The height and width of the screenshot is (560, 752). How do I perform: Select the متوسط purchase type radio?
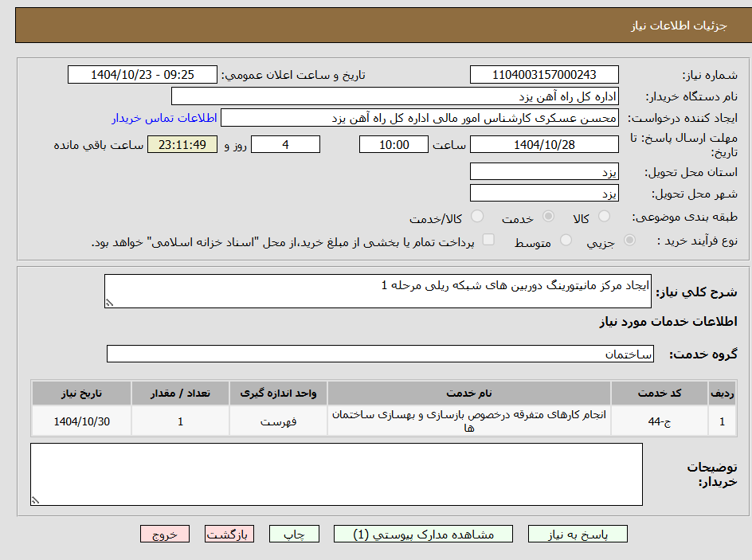566,240
